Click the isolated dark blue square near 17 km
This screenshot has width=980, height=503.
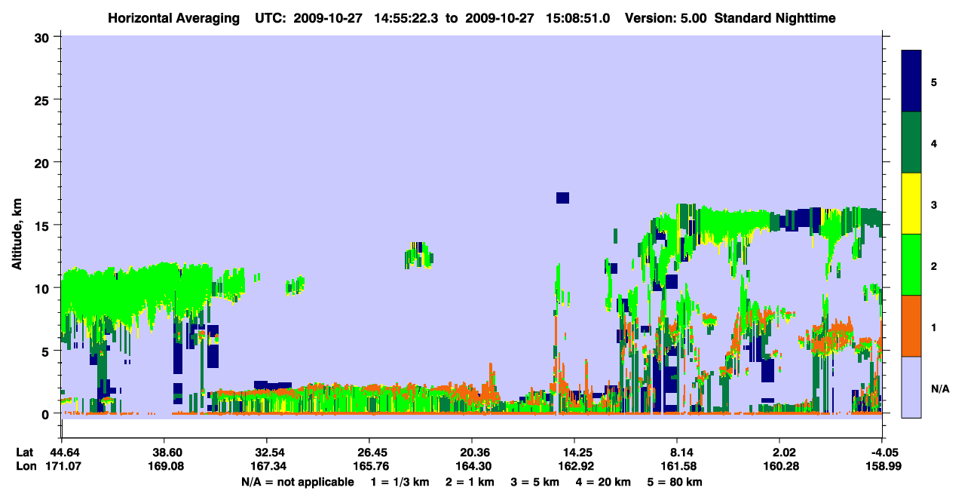tap(562, 198)
